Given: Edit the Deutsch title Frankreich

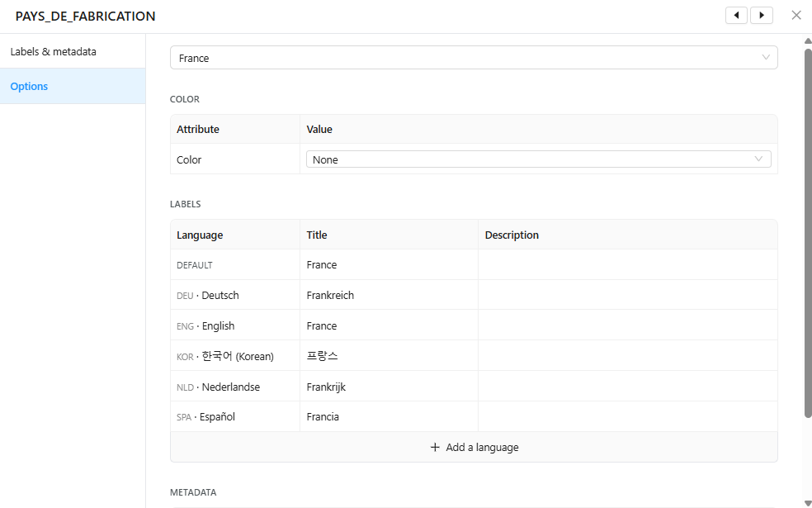Looking at the screenshot, I should tap(389, 295).
